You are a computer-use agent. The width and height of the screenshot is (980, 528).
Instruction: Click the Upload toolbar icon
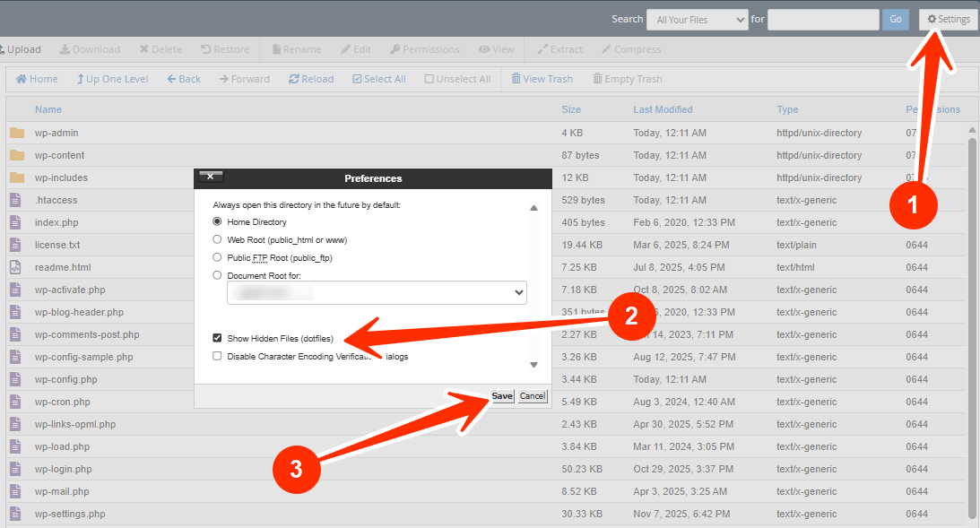click(x=3, y=49)
